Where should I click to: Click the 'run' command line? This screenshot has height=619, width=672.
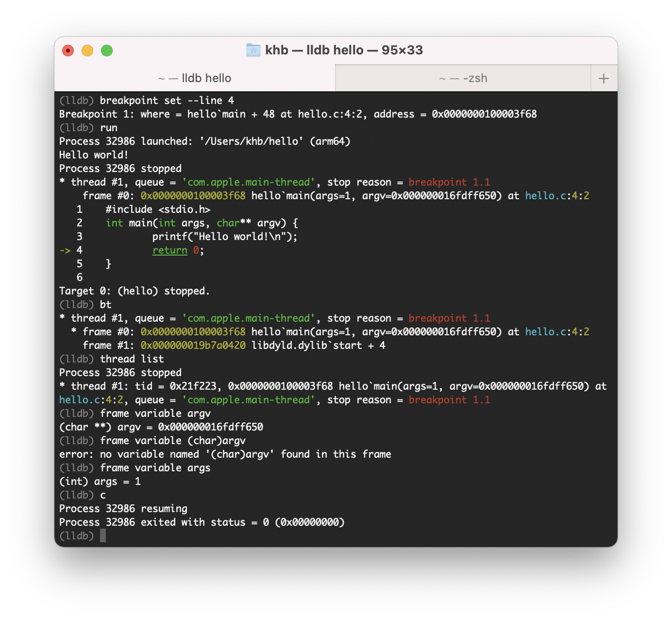point(109,128)
